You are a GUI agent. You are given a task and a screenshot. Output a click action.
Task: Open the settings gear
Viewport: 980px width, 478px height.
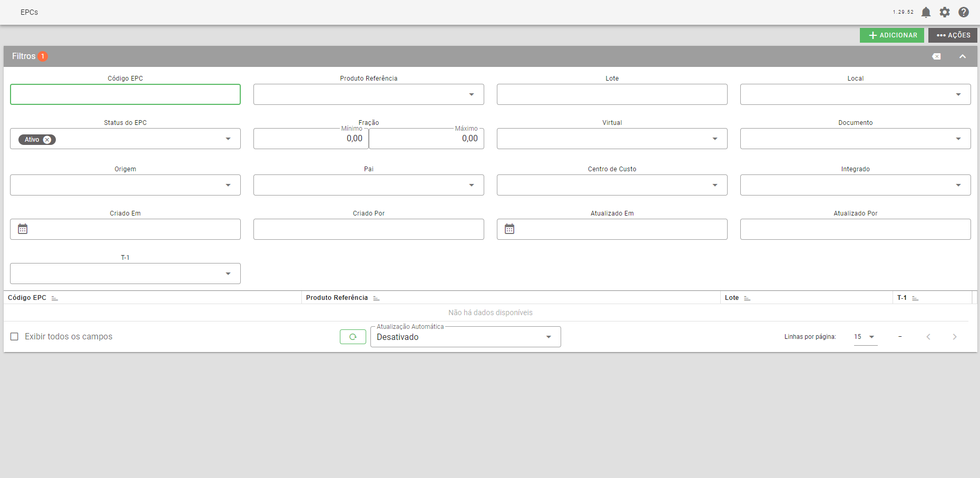click(x=945, y=12)
